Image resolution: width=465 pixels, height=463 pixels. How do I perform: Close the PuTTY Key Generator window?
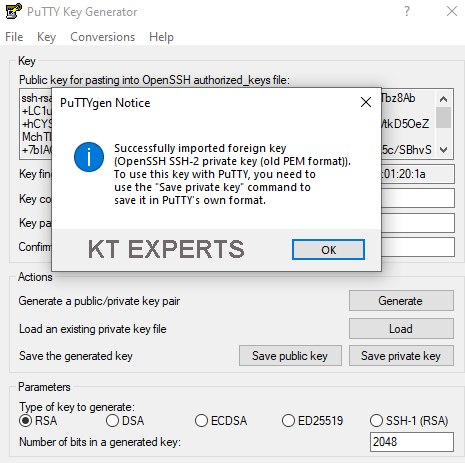tap(452, 11)
